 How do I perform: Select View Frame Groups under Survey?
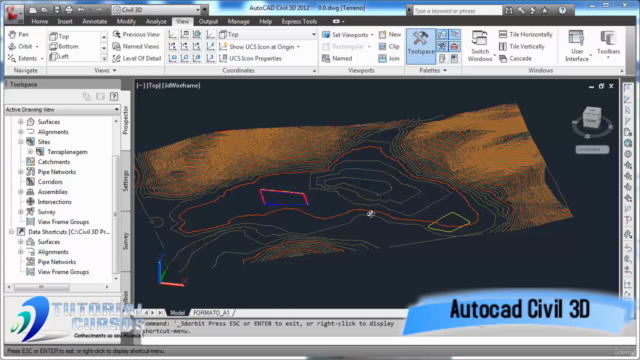(63, 222)
